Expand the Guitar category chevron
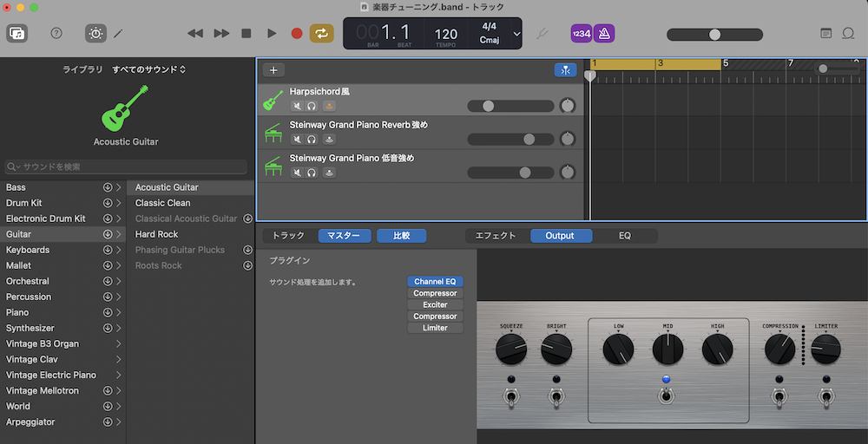 pos(119,234)
